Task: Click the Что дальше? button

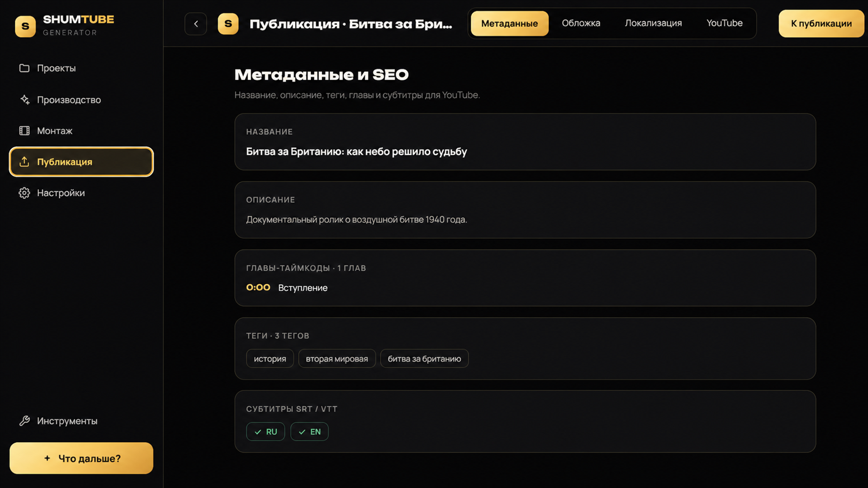Action: coord(81,458)
